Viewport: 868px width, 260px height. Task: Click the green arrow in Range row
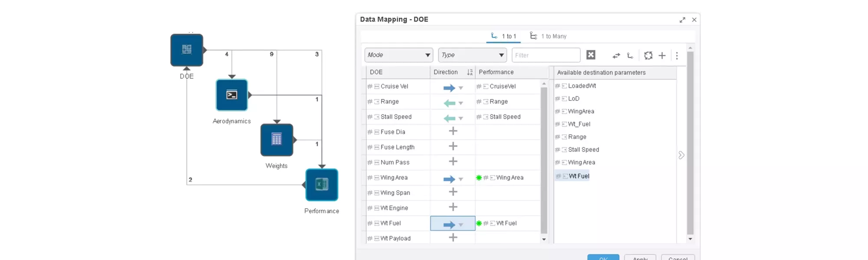(x=449, y=103)
